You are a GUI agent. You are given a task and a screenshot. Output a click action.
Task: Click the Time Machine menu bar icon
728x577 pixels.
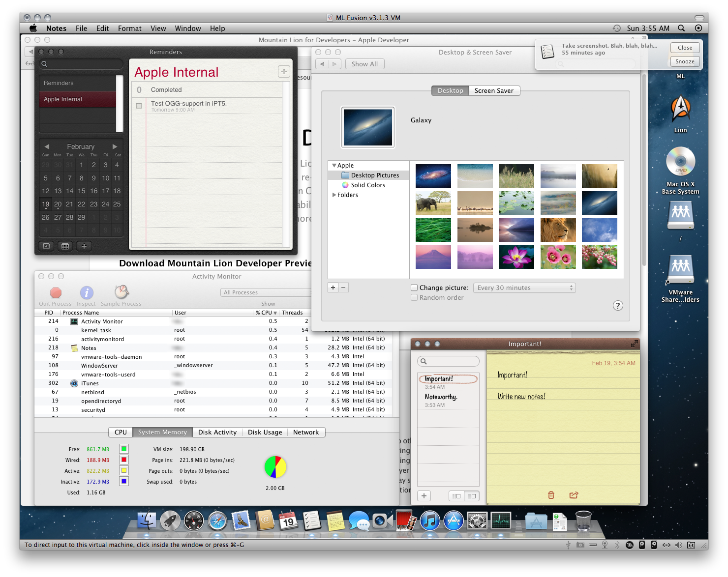pos(616,28)
